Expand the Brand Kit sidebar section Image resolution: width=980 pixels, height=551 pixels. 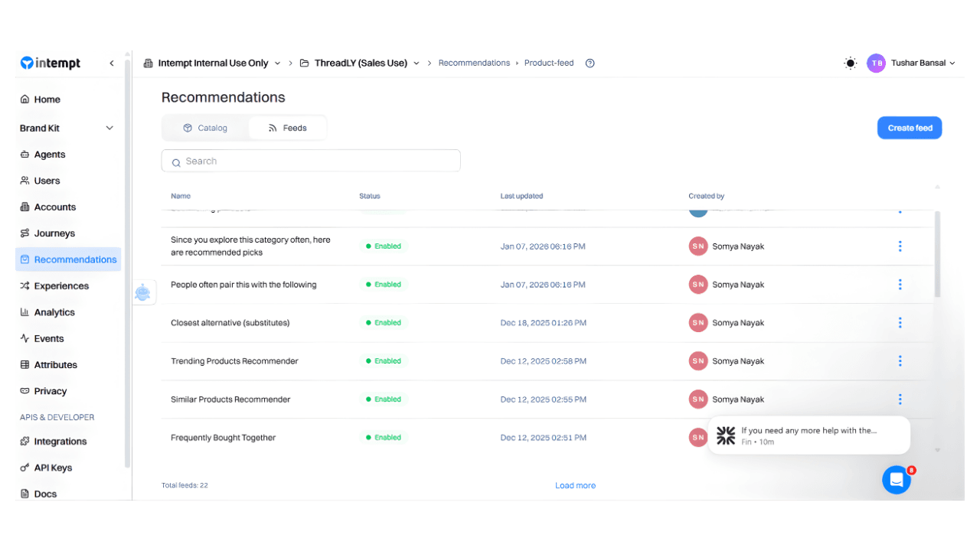pos(109,129)
